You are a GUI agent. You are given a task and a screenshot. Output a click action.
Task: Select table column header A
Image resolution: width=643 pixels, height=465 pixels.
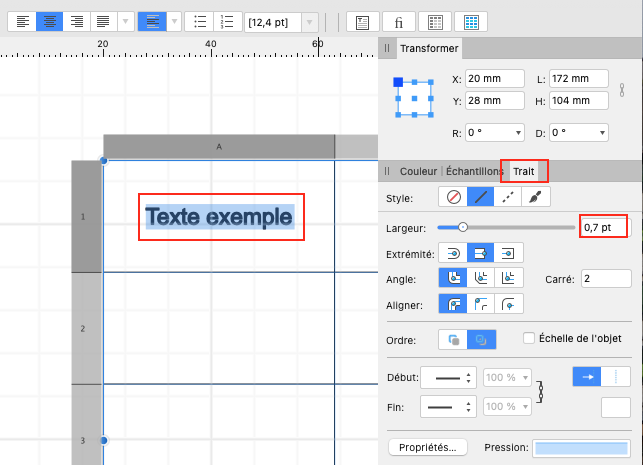[x=219, y=147]
